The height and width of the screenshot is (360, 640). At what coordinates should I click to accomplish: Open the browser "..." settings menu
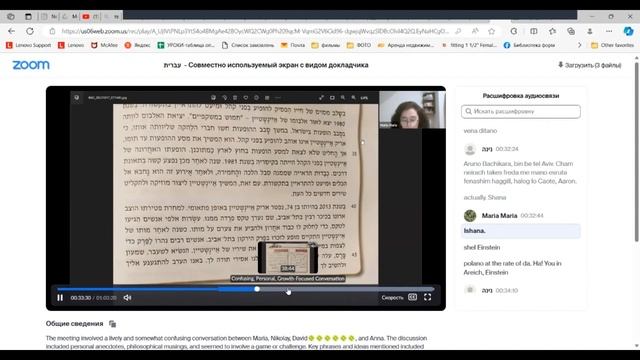click(609, 31)
